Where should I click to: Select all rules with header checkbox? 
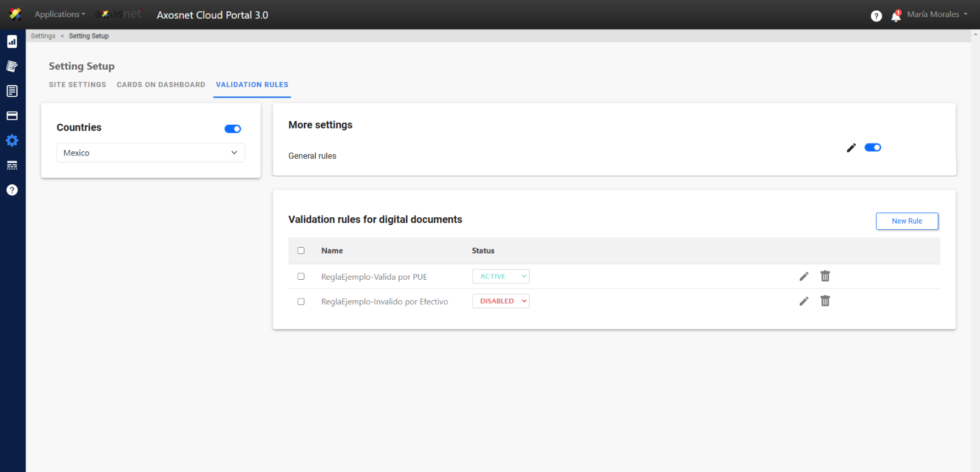(301, 251)
